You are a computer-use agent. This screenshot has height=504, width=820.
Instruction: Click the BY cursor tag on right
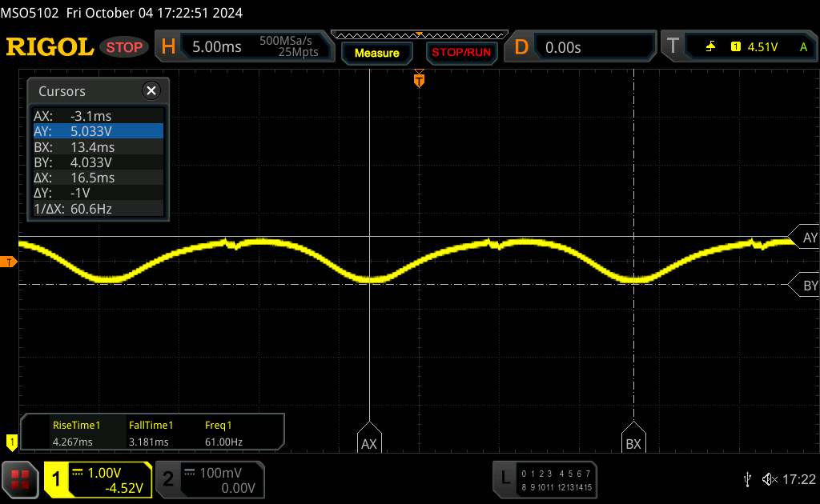804,285
